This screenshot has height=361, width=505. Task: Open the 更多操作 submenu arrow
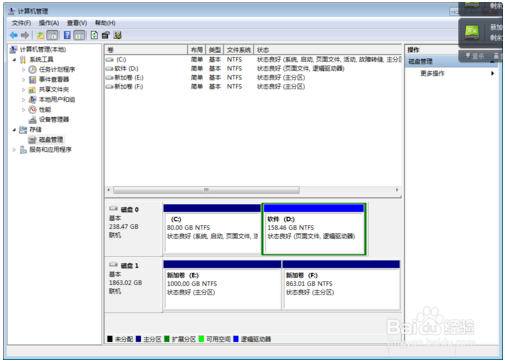(x=492, y=73)
